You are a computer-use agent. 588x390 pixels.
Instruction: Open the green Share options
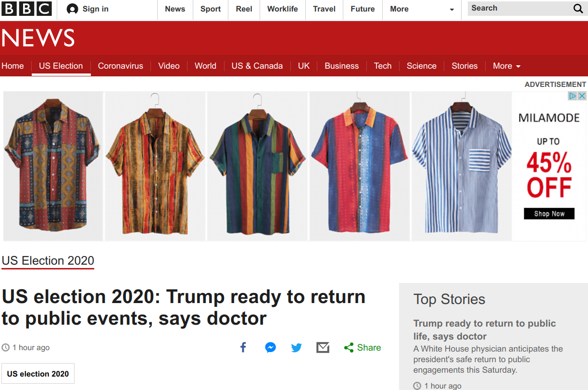[x=363, y=347]
